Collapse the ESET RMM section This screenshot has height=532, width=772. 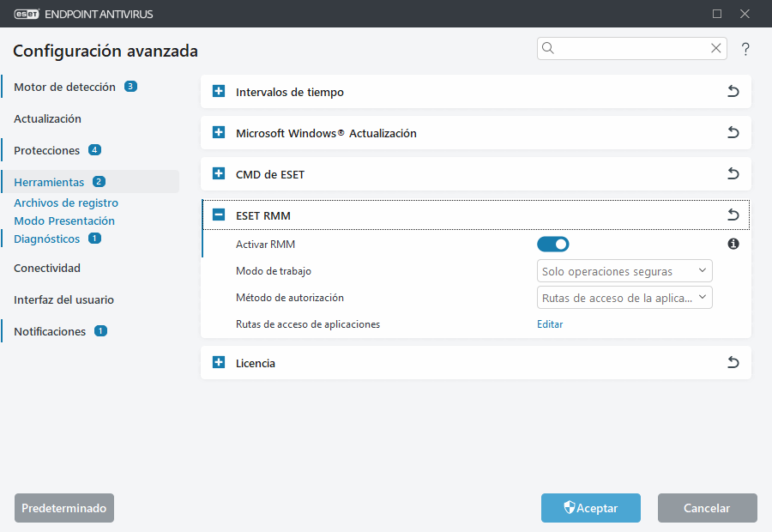point(219,215)
